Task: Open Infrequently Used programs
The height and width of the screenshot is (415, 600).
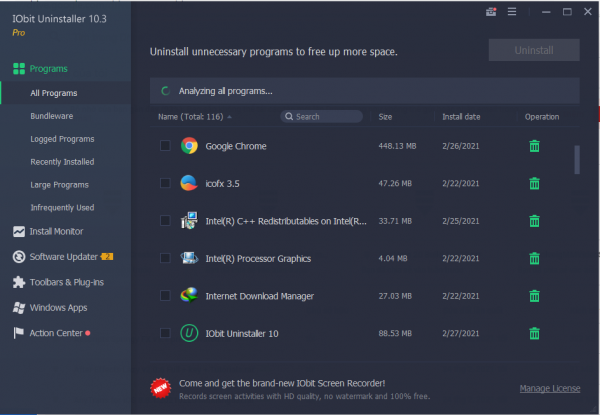Action: click(x=62, y=208)
